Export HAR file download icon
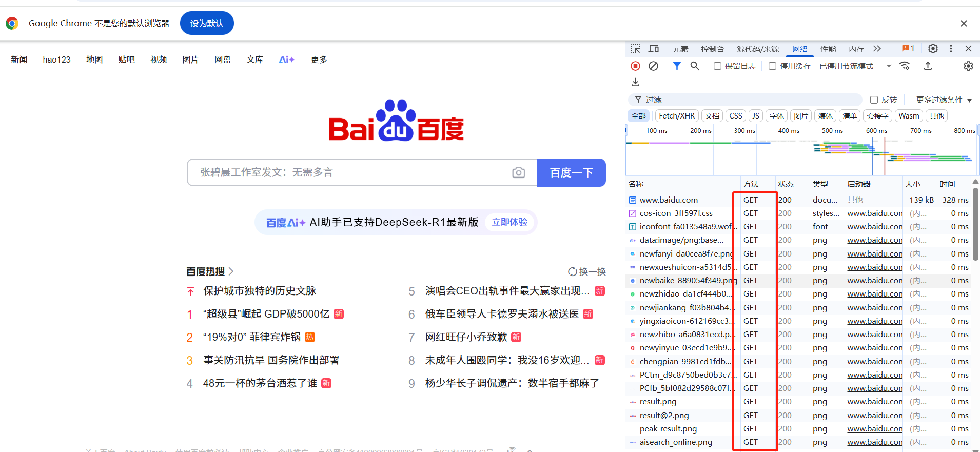The height and width of the screenshot is (452, 980). tap(635, 82)
